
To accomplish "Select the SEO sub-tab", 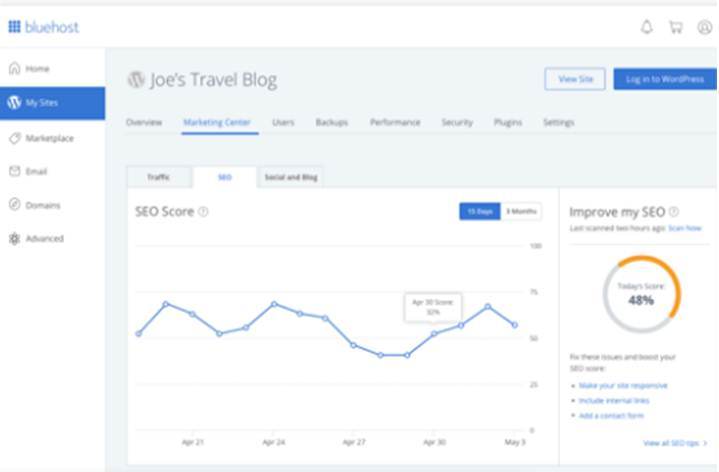I will click(225, 177).
